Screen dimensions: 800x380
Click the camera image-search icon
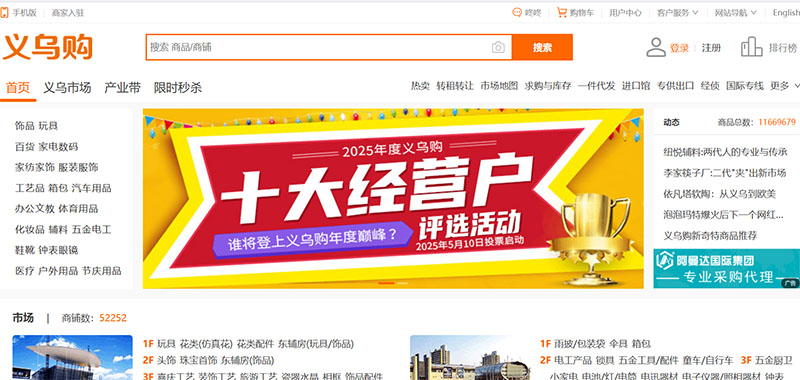pyautogui.click(x=498, y=47)
